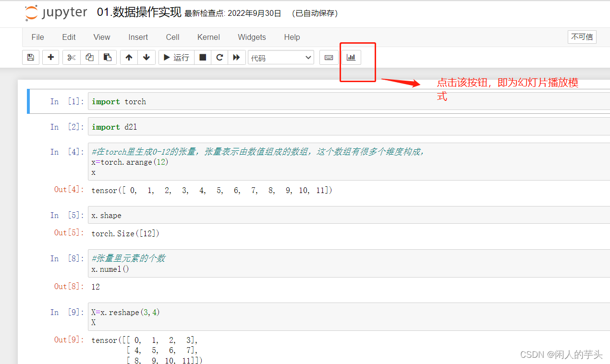This screenshot has height=364, width=610.
Task: Paste a cell using the paste icon
Action: 108,57
